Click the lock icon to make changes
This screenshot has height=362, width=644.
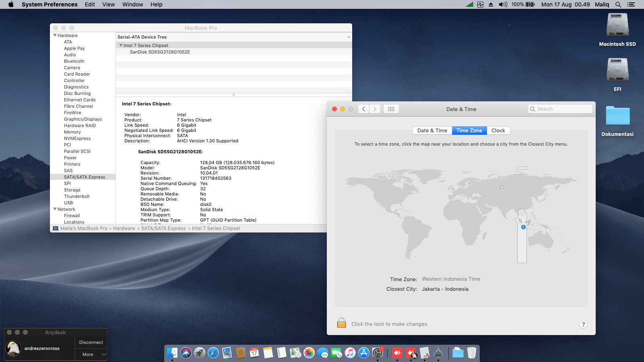click(341, 323)
